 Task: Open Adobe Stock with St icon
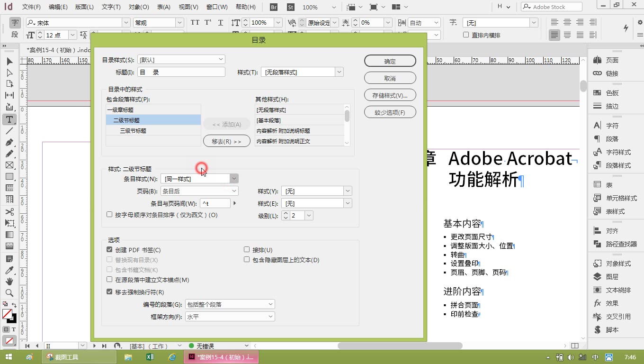(291, 7)
